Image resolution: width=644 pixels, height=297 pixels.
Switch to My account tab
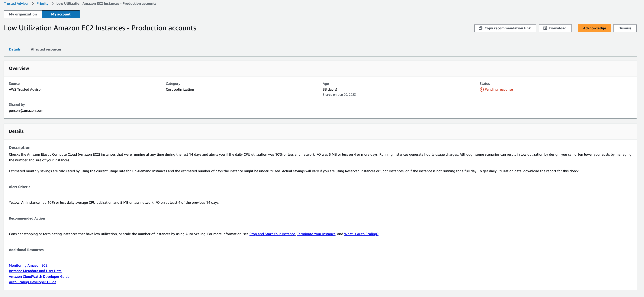point(61,14)
